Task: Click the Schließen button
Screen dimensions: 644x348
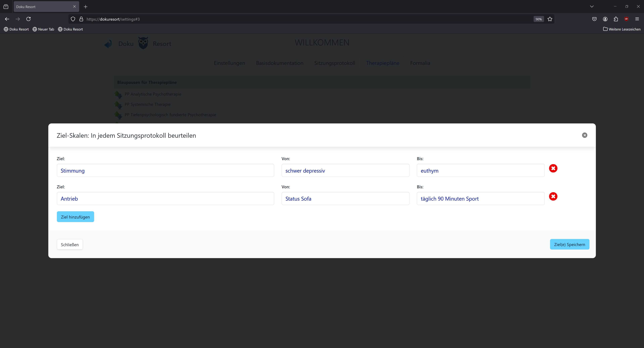Action: 70,244
